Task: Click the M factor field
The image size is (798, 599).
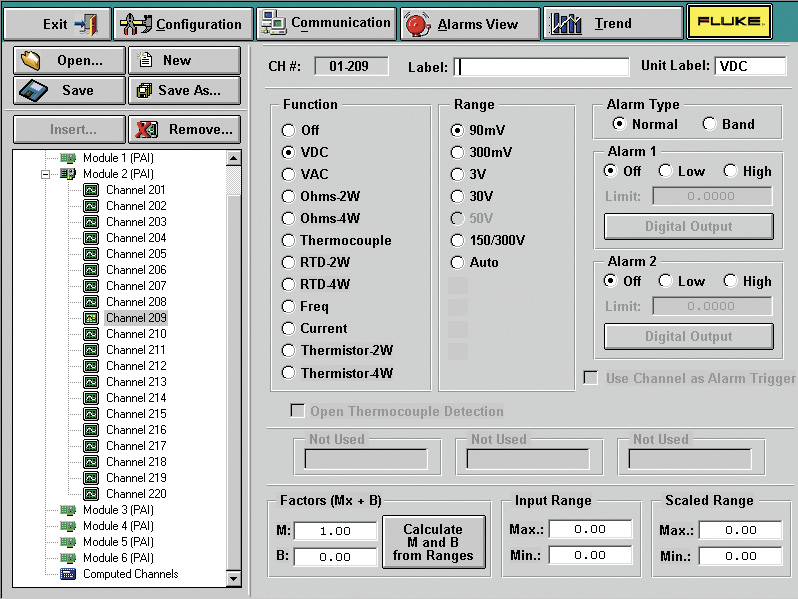Action: click(x=335, y=531)
